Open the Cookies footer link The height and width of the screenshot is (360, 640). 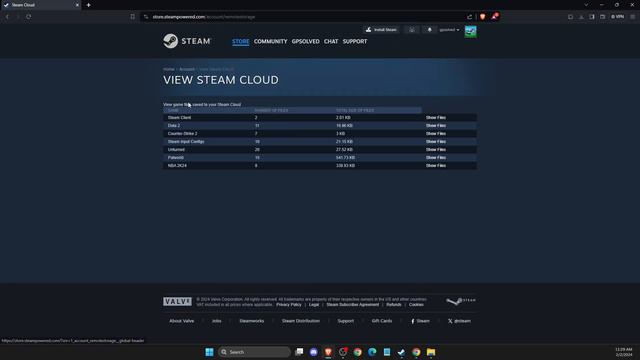[x=416, y=304]
